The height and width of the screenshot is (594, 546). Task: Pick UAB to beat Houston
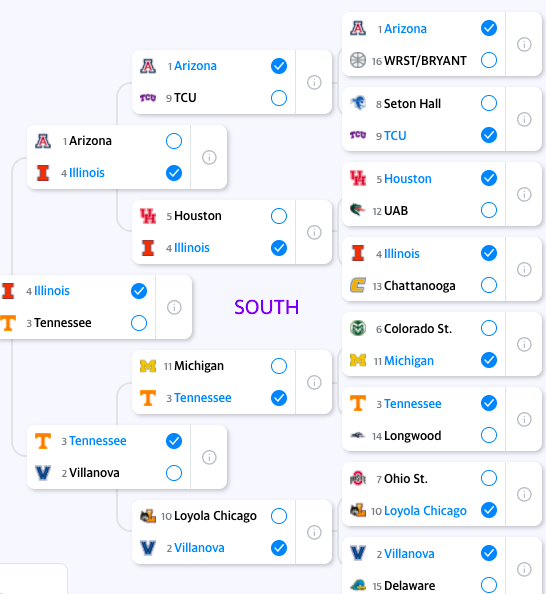pyautogui.click(x=489, y=210)
